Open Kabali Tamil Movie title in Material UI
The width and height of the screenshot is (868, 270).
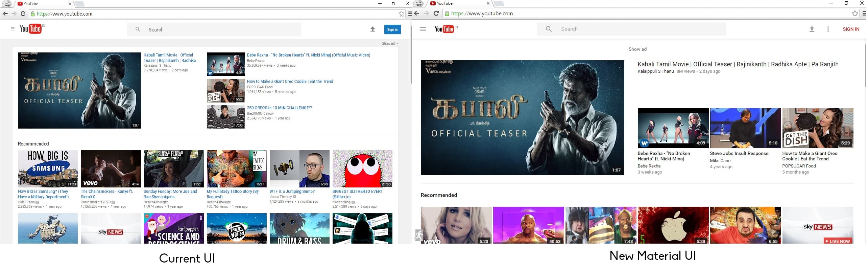click(738, 64)
